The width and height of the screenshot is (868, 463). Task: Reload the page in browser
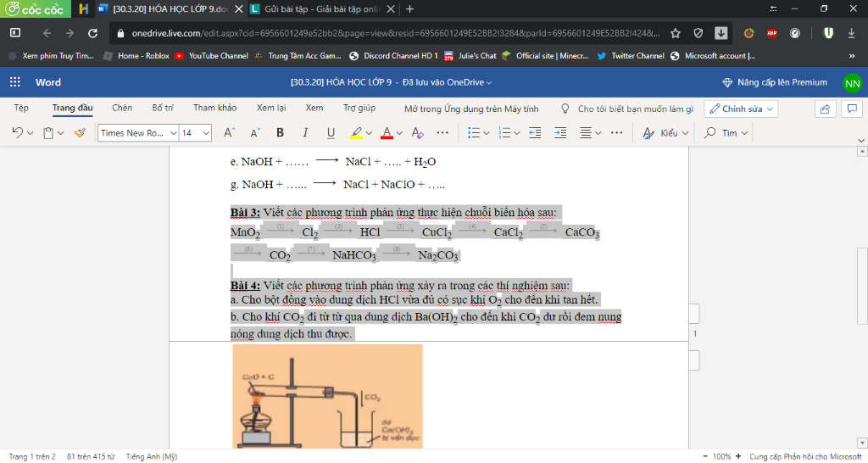click(x=93, y=33)
